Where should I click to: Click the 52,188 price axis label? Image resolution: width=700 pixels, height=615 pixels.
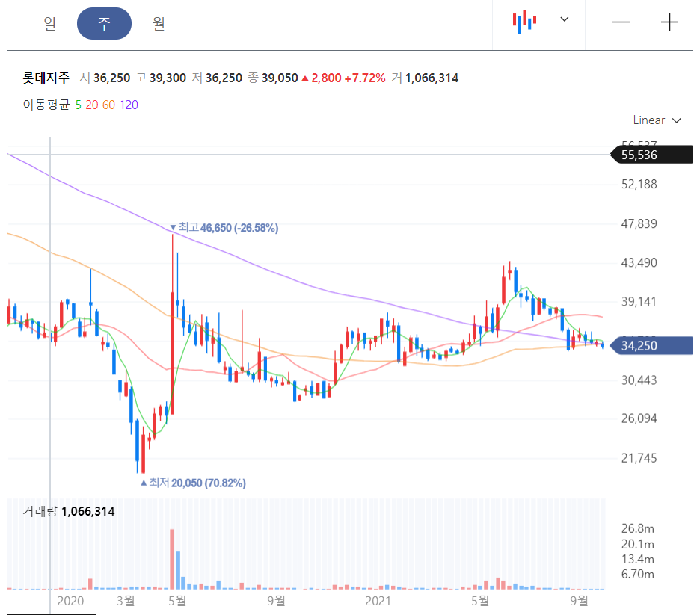coord(639,184)
